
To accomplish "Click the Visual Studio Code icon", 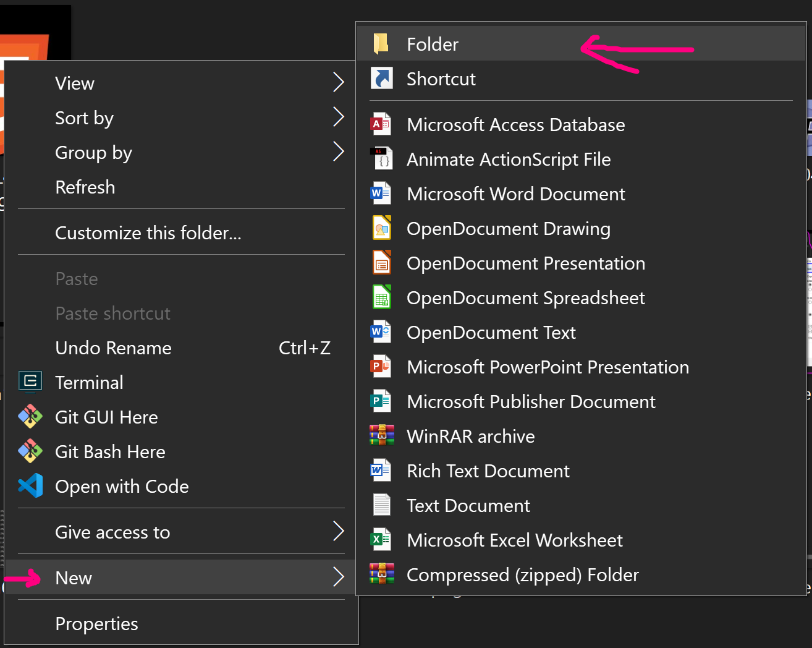I will [30, 486].
